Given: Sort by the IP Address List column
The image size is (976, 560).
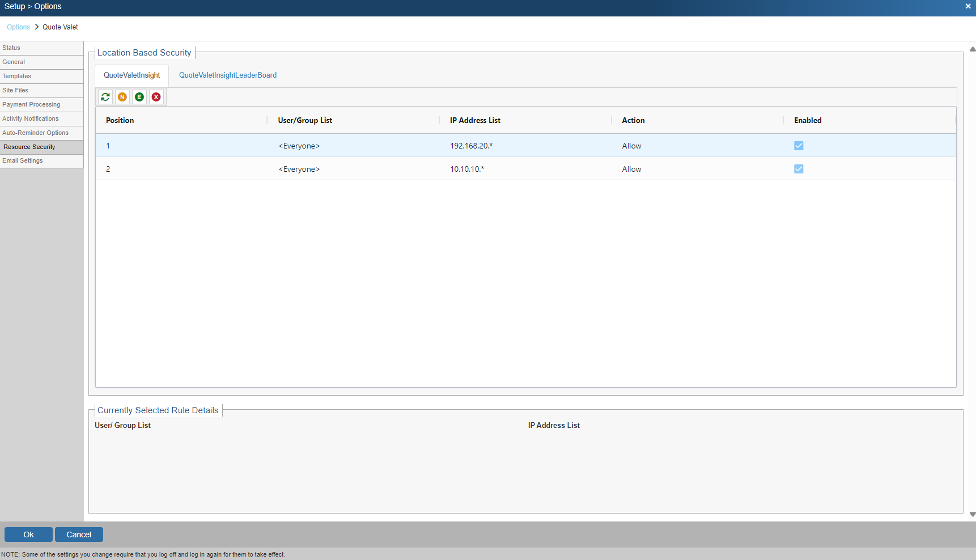Looking at the screenshot, I should pyautogui.click(x=475, y=120).
